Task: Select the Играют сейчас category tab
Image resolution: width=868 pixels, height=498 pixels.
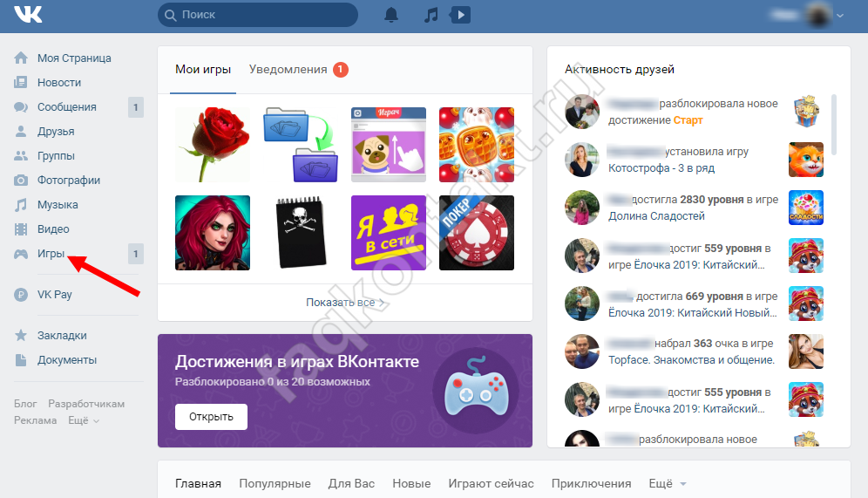Action: click(x=491, y=483)
